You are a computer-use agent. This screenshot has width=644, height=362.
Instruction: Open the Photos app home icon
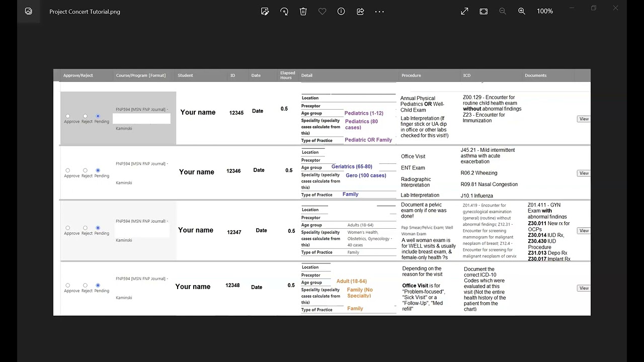tap(28, 11)
